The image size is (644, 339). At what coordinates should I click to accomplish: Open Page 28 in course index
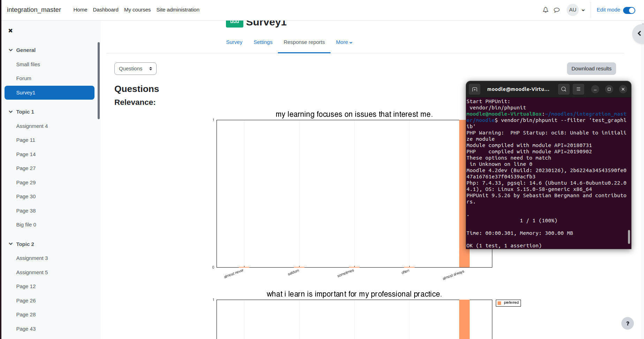26,315
